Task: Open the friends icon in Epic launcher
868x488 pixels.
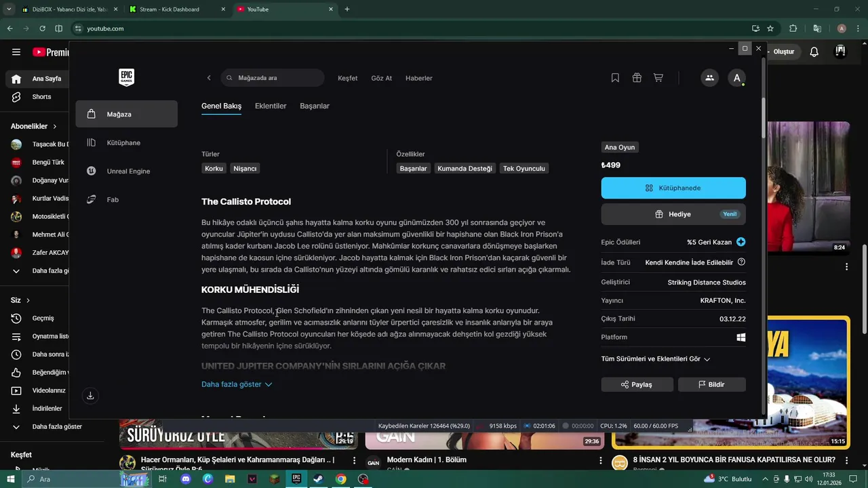Action: click(x=709, y=78)
